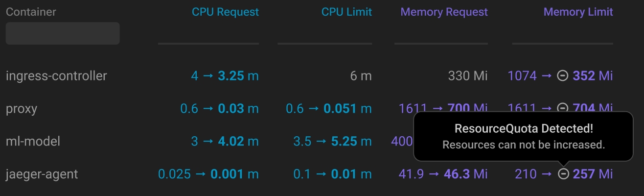Click the ResourceQuota icon in the jaeger-agent row

(x=563, y=174)
